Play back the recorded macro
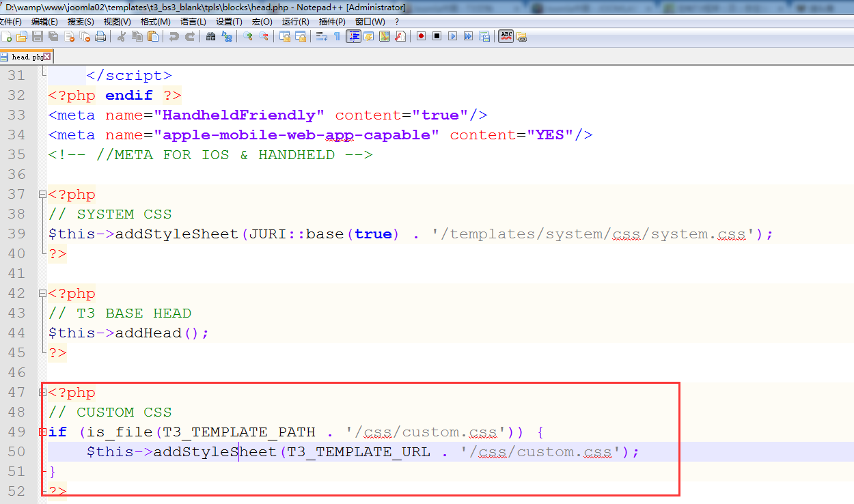 [x=453, y=36]
